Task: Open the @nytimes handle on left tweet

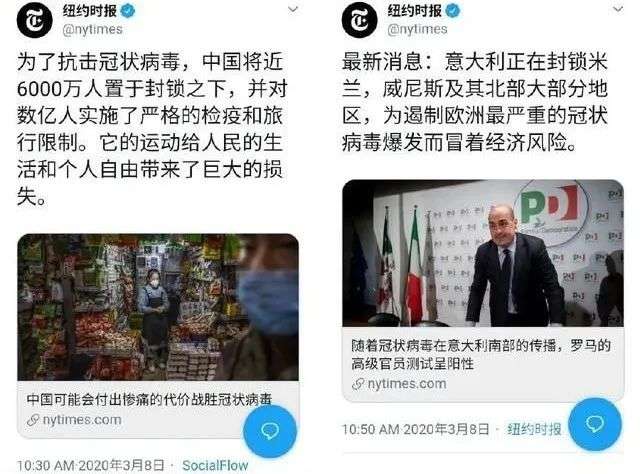Action: pyautogui.click(x=93, y=30)
